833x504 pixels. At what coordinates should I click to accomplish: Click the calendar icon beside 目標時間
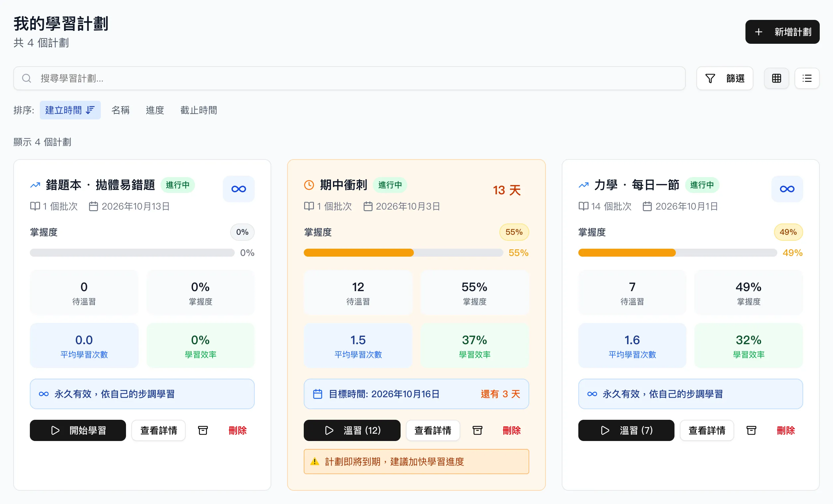317,394
